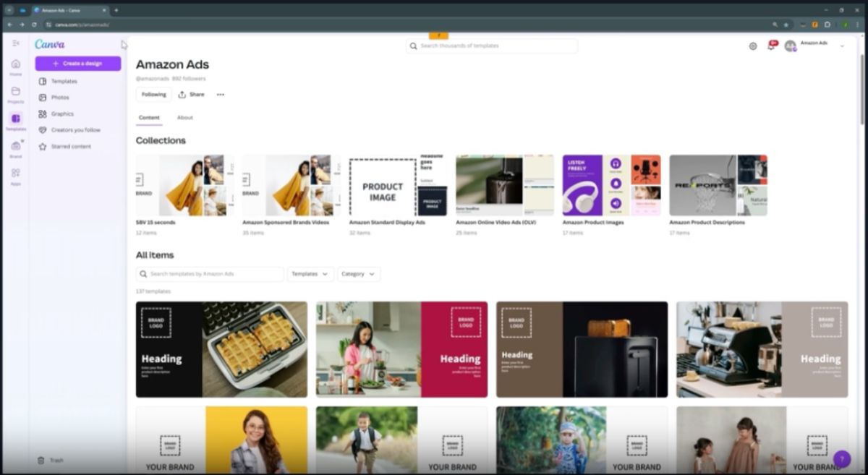Open the three-dot more options menu
Viewport: 868px width, 475px height.
pyautogui.click(x=221, y=95)
